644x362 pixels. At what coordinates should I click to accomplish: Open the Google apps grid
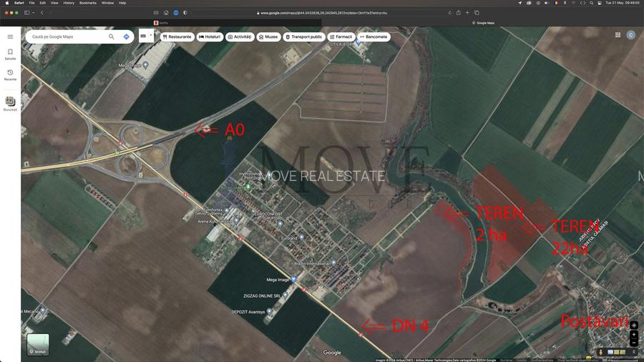(618, 35)
